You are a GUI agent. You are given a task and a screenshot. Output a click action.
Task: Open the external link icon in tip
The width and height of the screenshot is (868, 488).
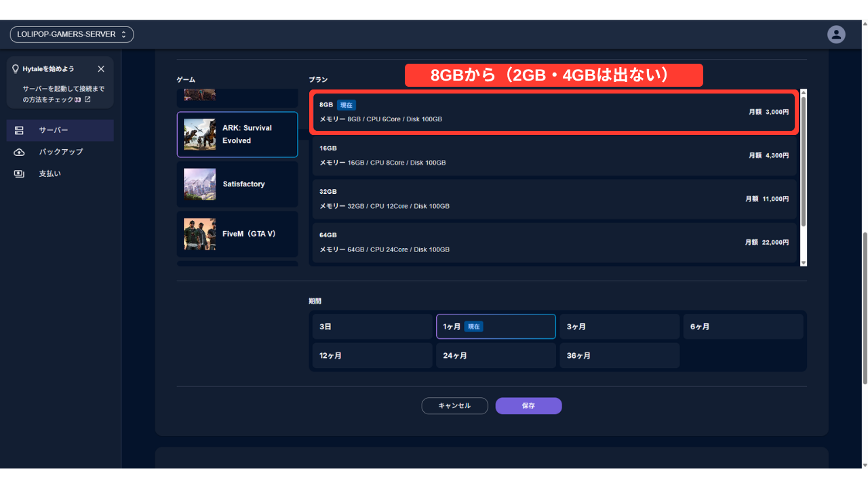pos(87,100)
